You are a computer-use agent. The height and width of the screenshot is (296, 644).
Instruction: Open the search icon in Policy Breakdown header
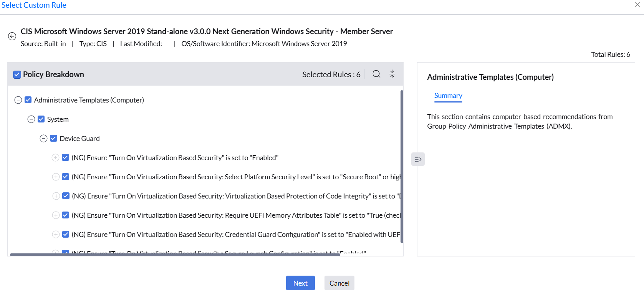(376, 74)
